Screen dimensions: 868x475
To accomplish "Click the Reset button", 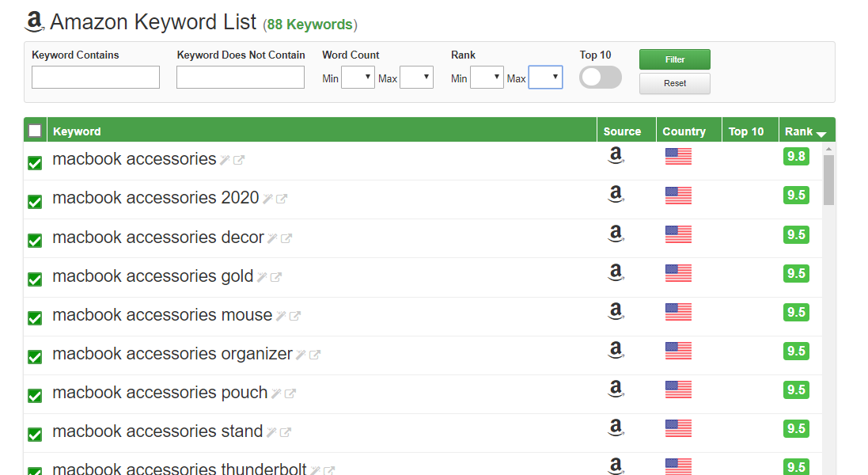I will click(675, 83).
